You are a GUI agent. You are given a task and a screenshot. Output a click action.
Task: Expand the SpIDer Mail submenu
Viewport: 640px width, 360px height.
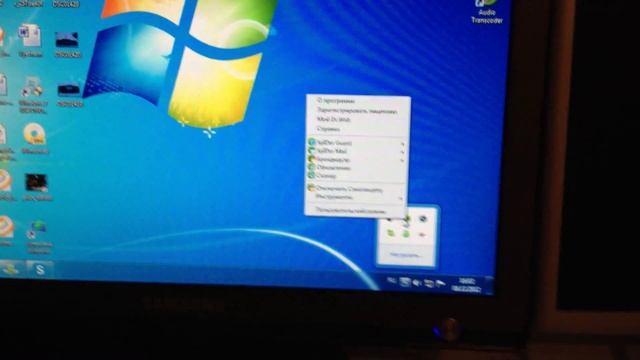pos(357,151)
